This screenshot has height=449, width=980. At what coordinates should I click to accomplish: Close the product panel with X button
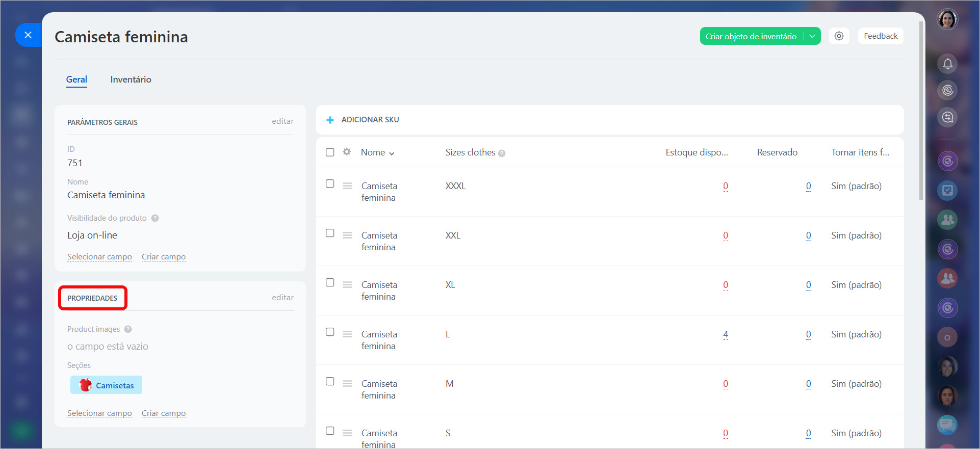click(28, 35)
